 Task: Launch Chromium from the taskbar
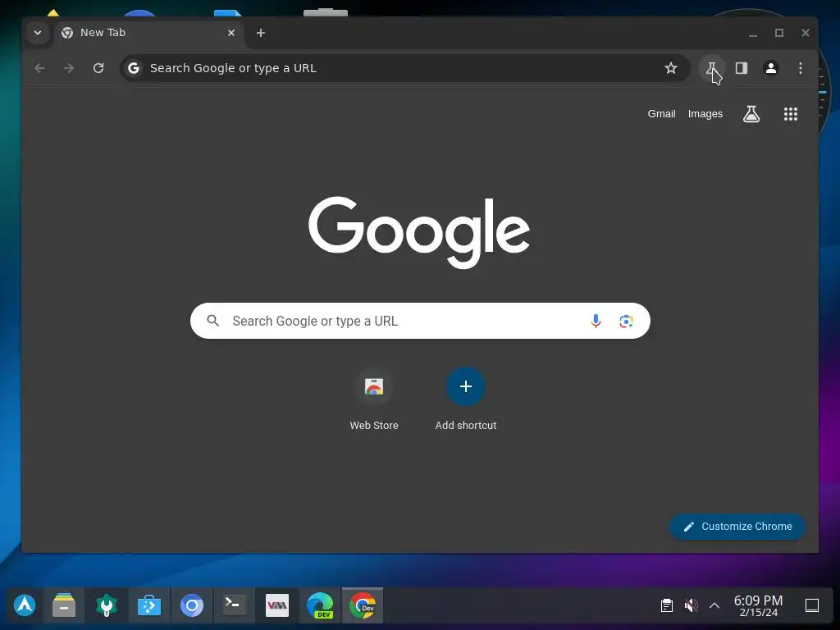click(x=192, y=606)
